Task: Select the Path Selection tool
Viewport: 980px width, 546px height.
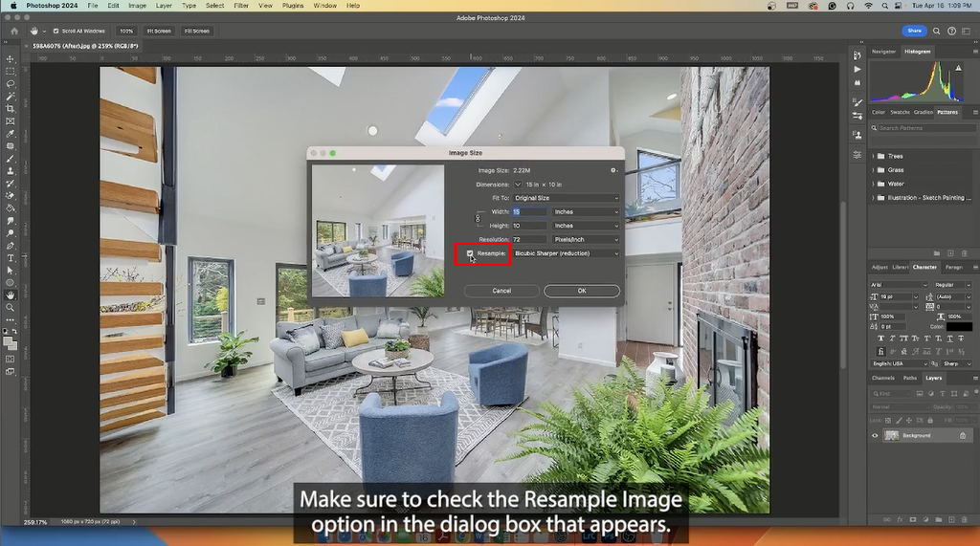Action: (10, 271)
